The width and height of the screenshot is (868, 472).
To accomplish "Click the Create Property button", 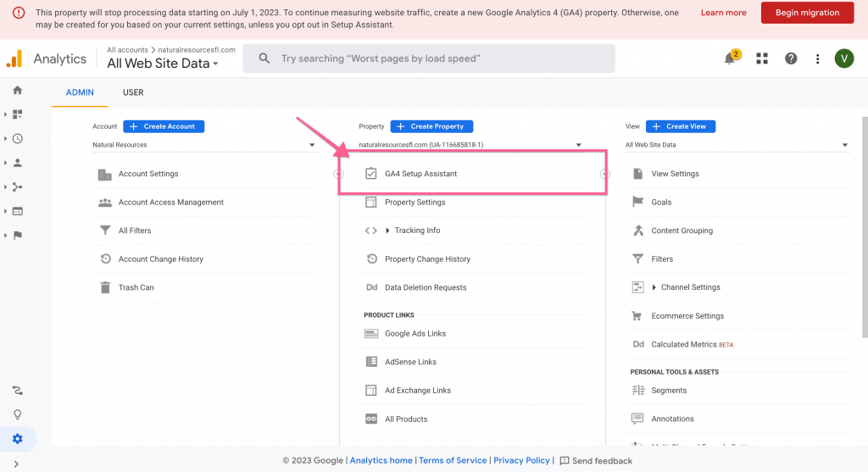I will click(x=431, y=126).
